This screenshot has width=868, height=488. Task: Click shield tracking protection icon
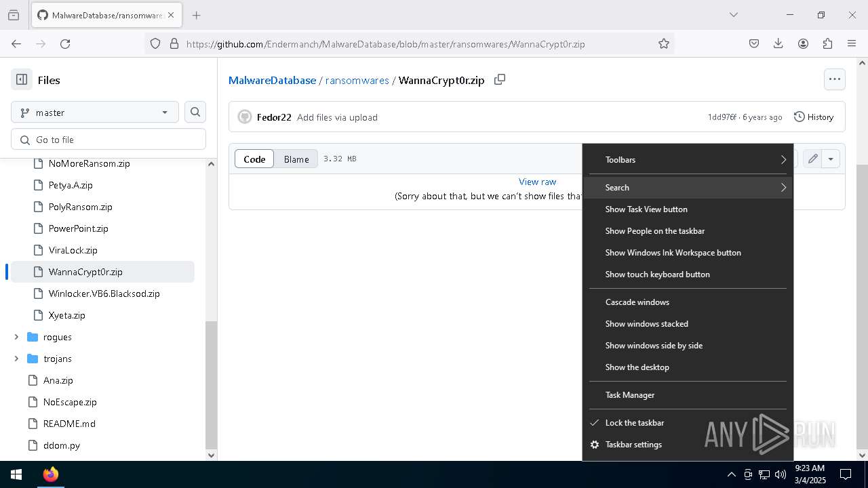pyautogui.click(x=155, y=43)
